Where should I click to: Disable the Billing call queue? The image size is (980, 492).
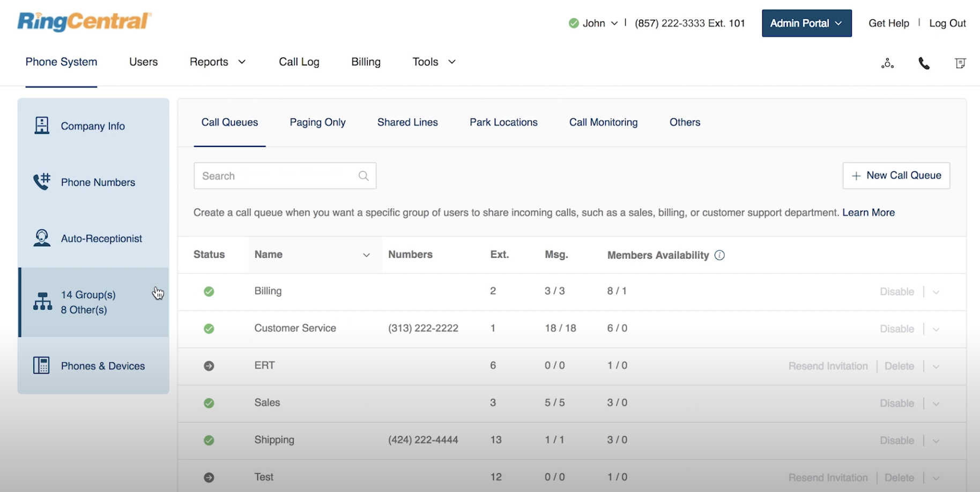point(896,292)
